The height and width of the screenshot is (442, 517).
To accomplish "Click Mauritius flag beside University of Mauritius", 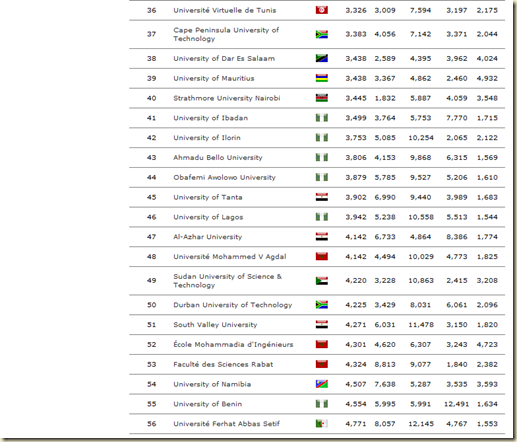I will [x=322, y=78].
